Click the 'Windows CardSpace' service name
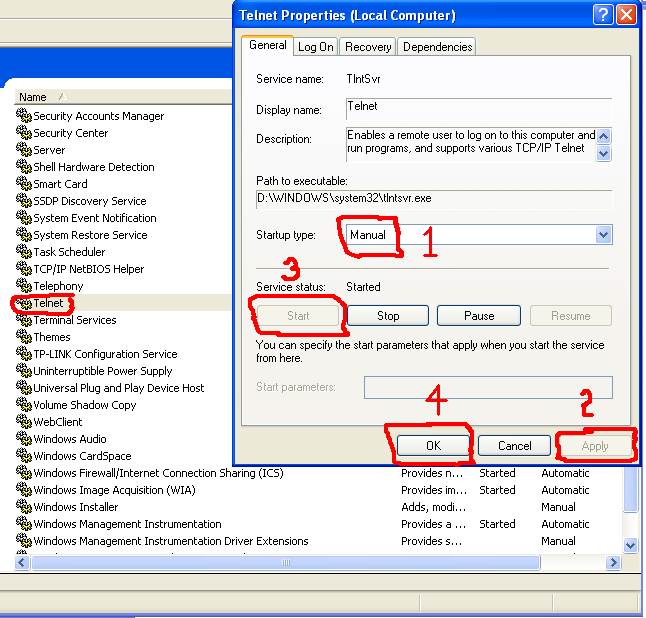 (x=82, y=456)
